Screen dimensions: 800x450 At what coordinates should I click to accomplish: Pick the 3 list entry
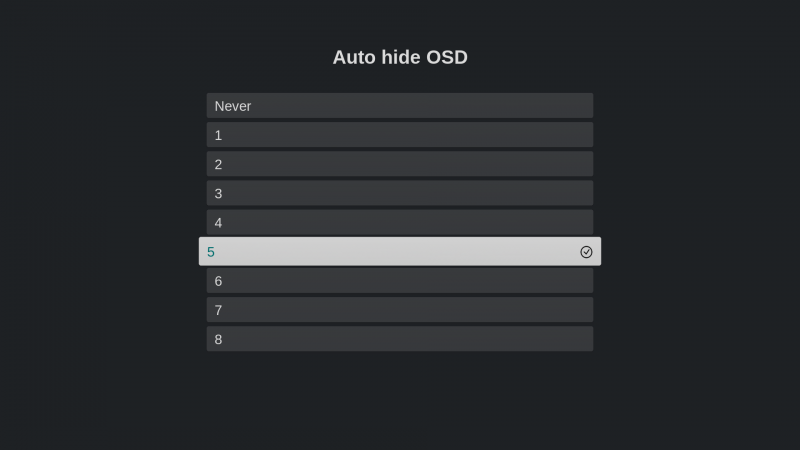(399, 193)
